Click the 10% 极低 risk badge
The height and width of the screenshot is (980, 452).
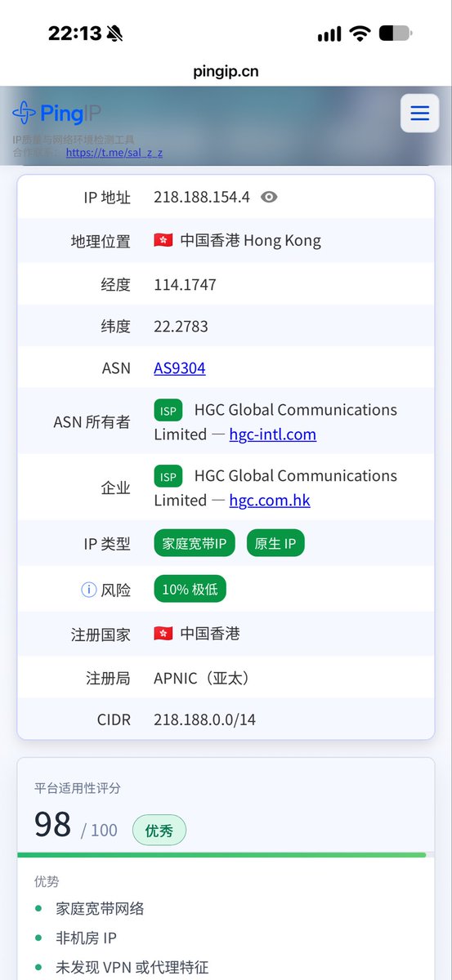pos(190,589)
